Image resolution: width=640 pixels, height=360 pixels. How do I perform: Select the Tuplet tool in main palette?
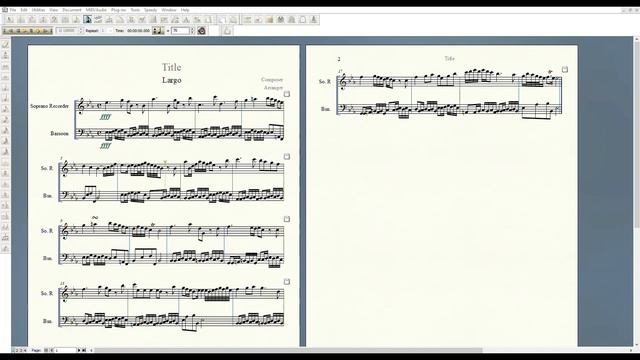click(109, 19)
